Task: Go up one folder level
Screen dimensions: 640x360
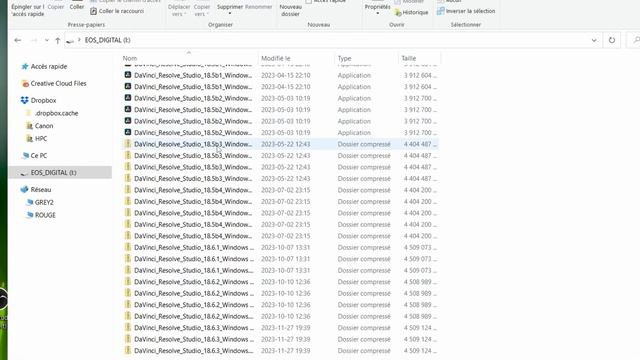Action: pyautogui.click(x=58, y=40)
